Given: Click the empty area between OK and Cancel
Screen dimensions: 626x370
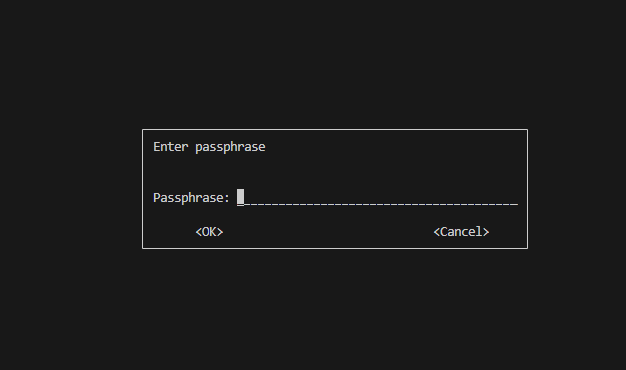Looking at the screenshot, I should point(328,232).
